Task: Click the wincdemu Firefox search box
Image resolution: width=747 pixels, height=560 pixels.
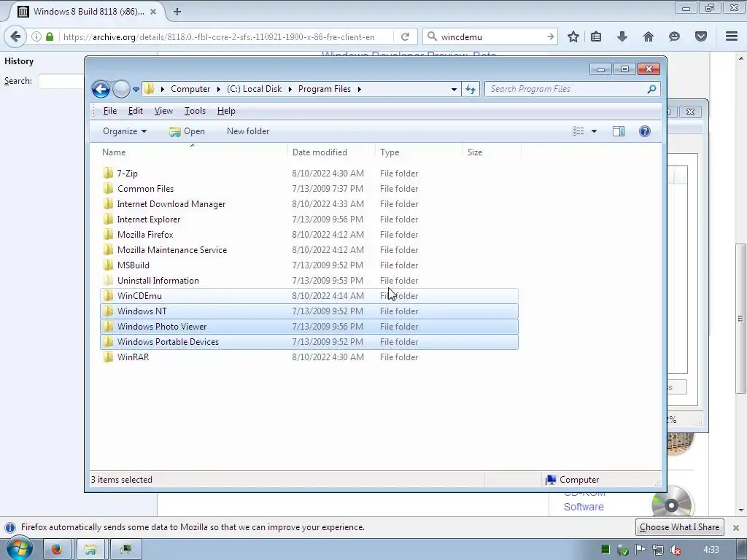Action: point(491,36)
